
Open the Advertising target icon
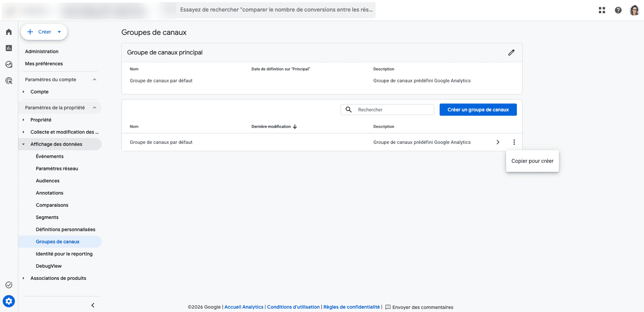click(x=9, y=80)
